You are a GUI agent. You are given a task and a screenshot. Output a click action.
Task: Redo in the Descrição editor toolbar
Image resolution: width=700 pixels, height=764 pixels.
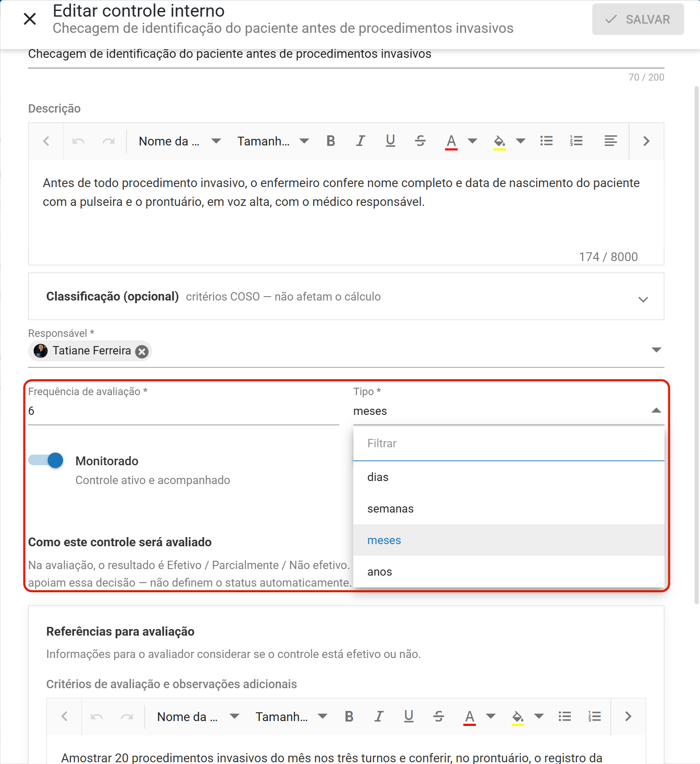108,141
